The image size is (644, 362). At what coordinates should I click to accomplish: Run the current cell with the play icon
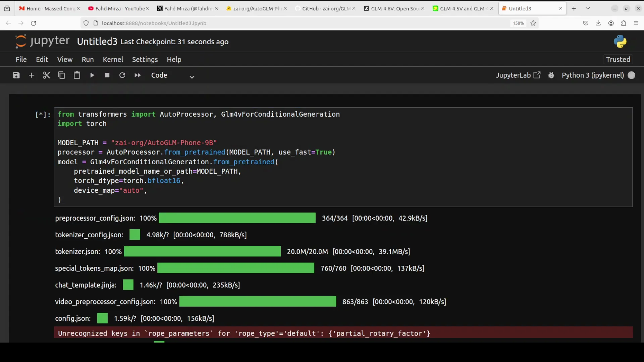pyautogui.click(x=92, y=75)
